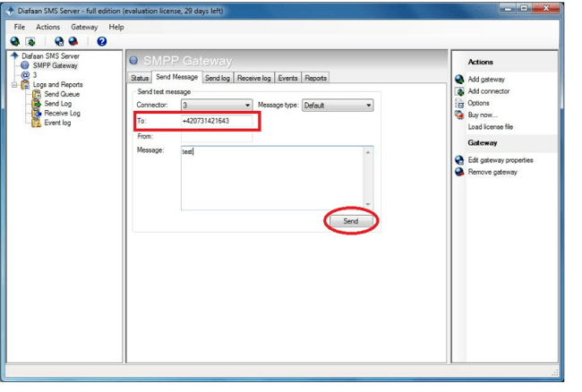Open the Help menu

tap(116, 27)
